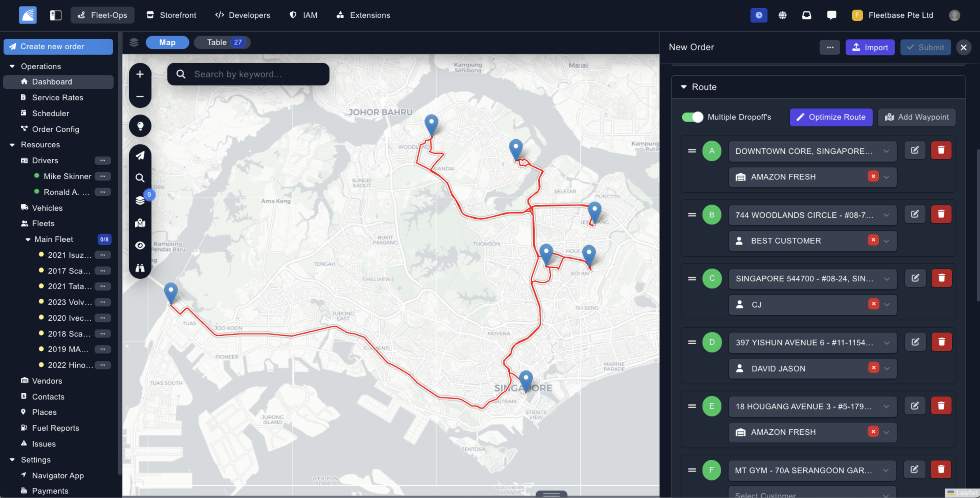980x498 pixels.
Task: Open the inbox tray icon
Action: tap(807, 15)
